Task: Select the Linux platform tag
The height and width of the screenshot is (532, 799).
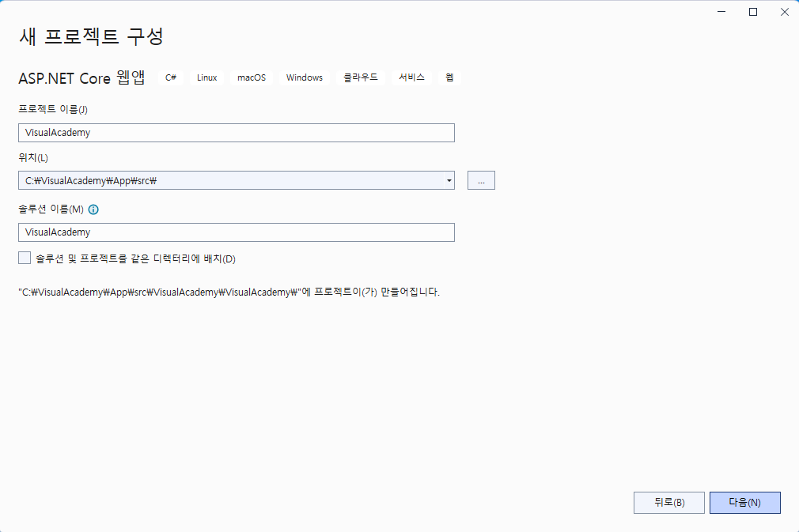Action: pyautogui.click(x=207, y=77)
